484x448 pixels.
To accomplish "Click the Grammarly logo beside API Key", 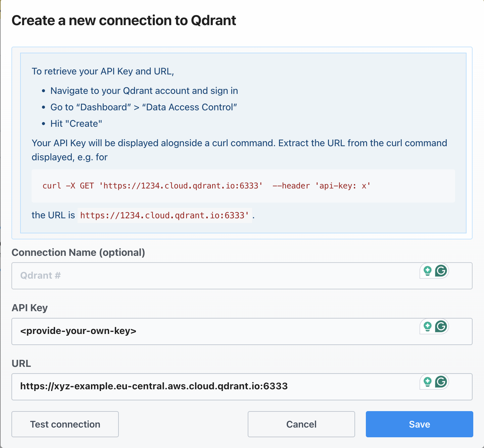I will click(x=441, y=326).
